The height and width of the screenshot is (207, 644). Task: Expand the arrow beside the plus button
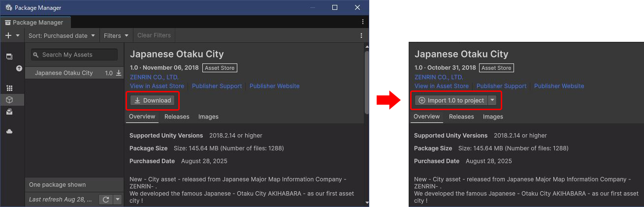18,35
